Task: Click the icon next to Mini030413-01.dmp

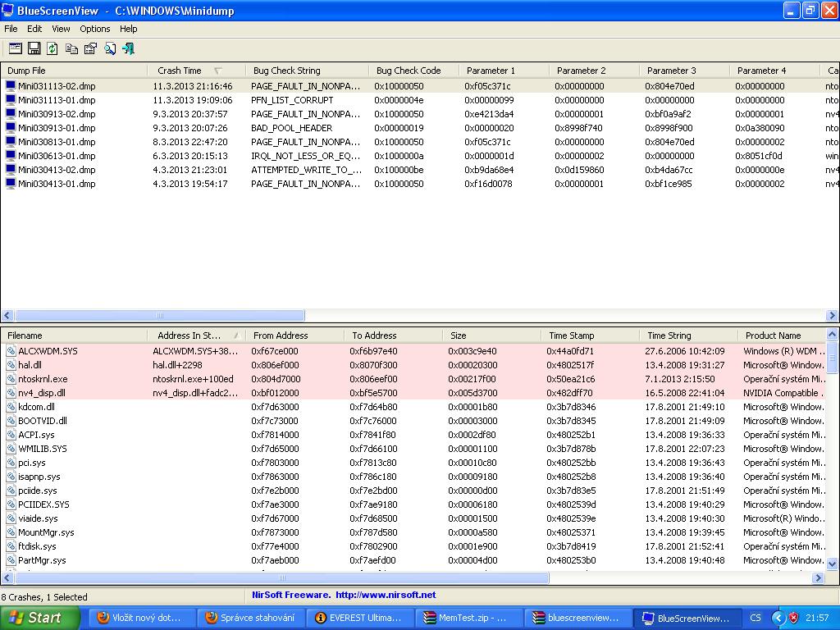Action: click(x=11, y=183)
